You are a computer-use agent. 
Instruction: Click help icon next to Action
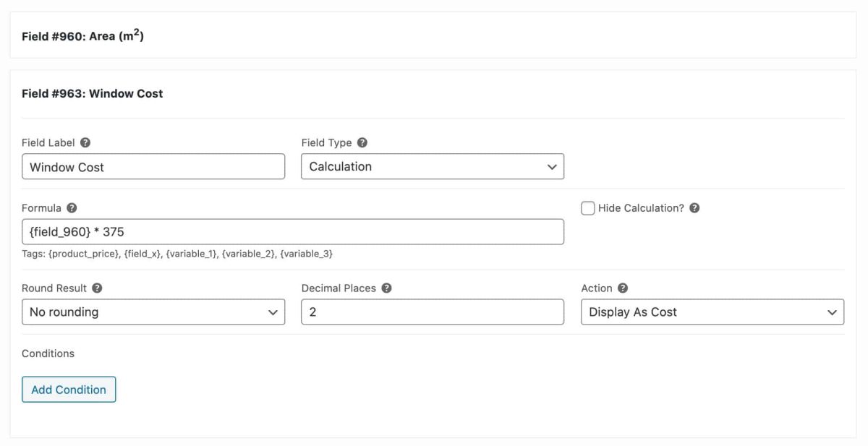coord(623,288)
